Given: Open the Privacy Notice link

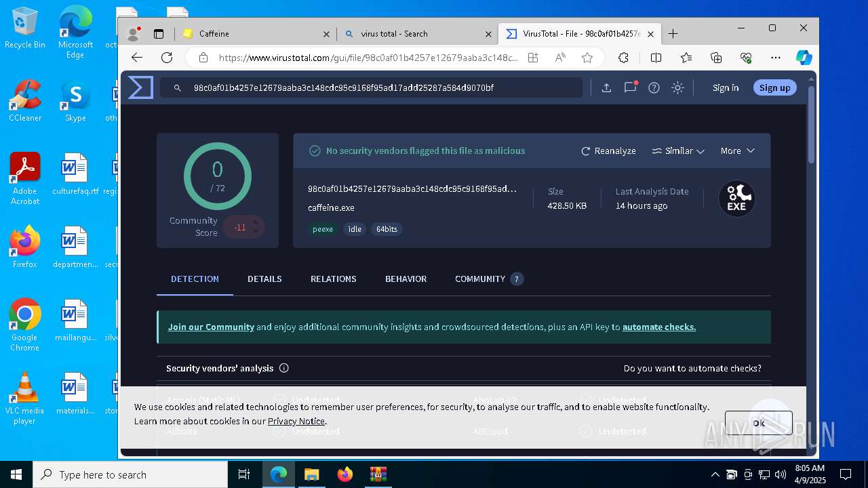Looking at the screenshot, I should click(x=296, y=421).
